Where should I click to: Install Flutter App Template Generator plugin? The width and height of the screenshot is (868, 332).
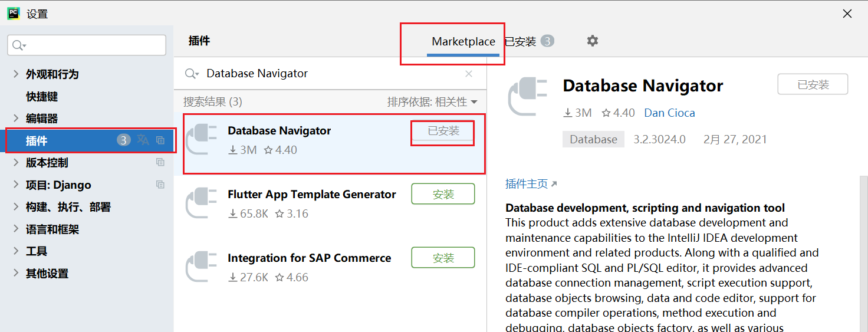tap(443, 194)
